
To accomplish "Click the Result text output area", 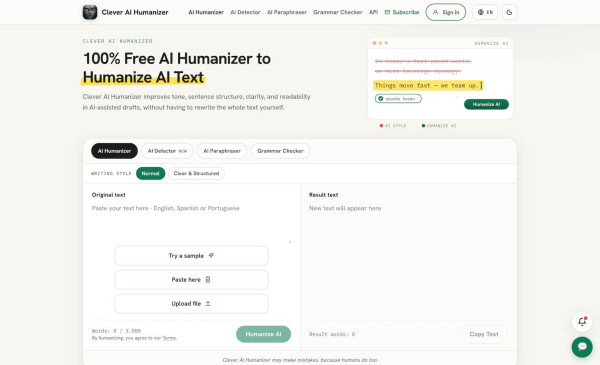I will click(408, 260).
